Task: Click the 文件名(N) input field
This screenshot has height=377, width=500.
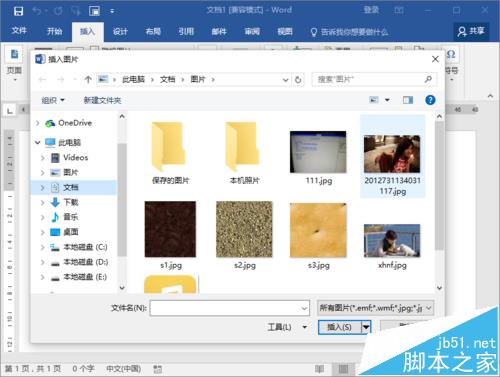Action: point(230,308)
